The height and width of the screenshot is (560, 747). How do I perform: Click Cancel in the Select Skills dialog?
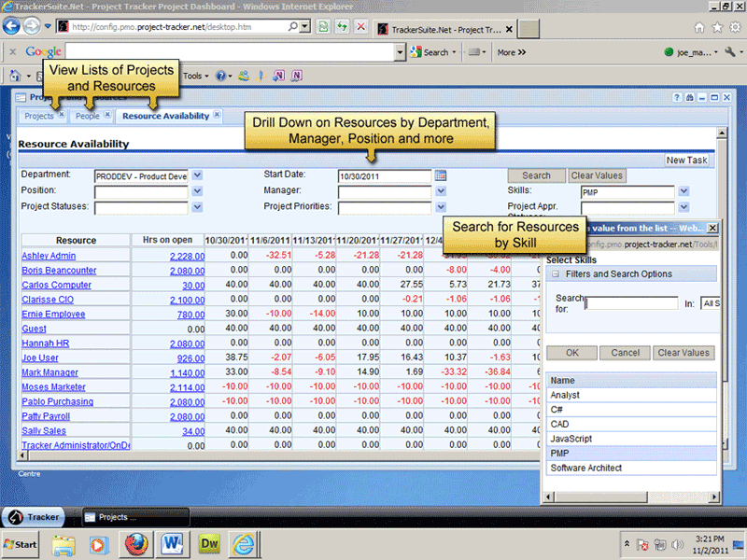(625, 353)
